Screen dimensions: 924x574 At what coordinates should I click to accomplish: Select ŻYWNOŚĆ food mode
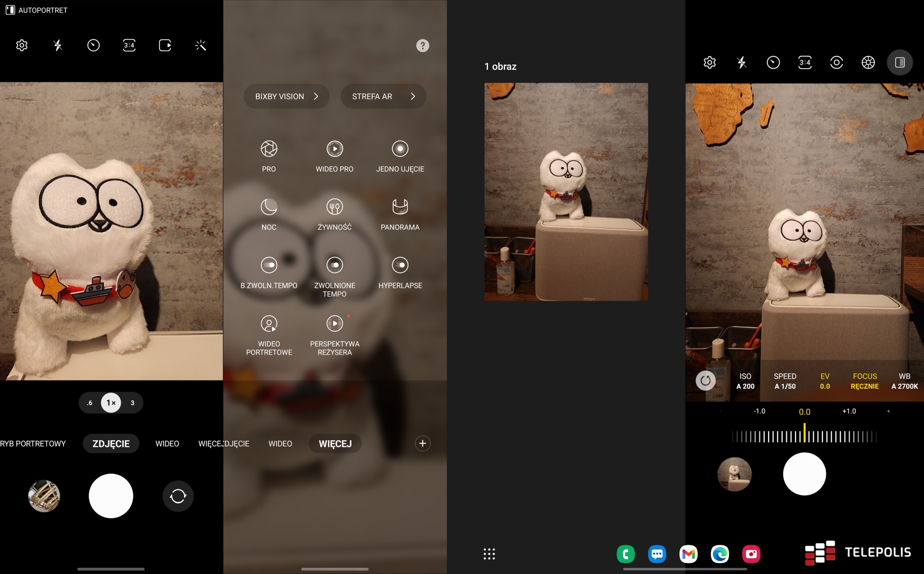334,207
